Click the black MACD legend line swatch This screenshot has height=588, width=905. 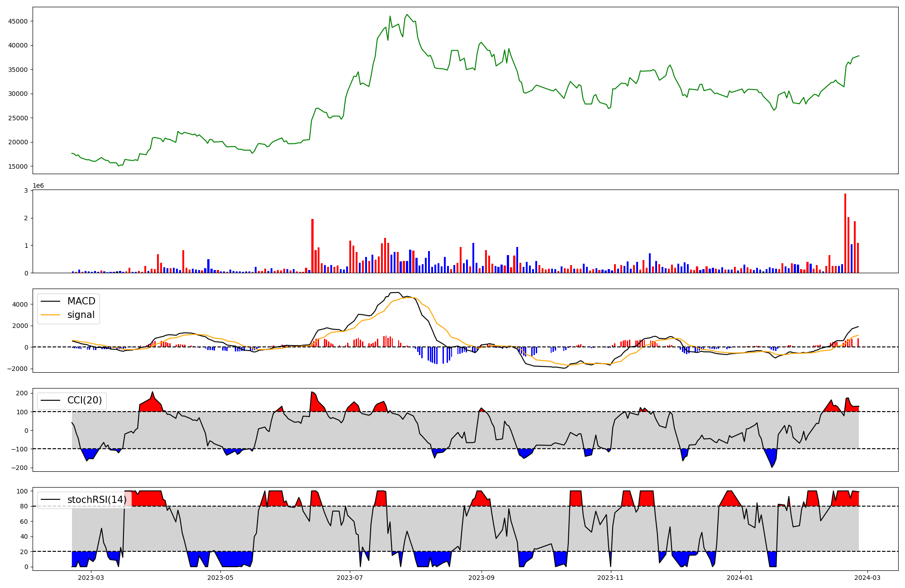pyautogui.click(x=50, y=301)
